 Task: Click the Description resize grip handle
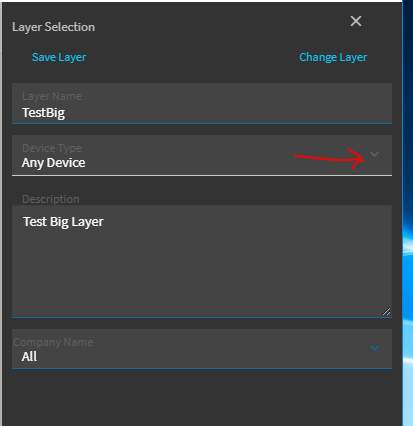click(x=386, y=311)
